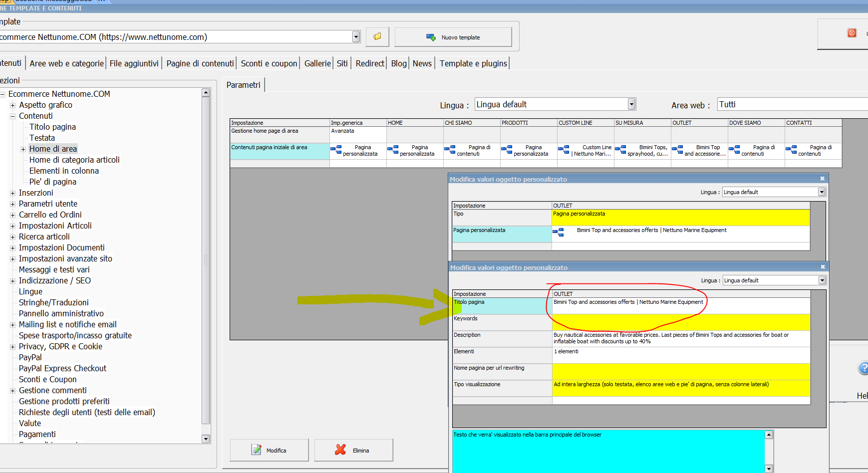Click the Elimina button

click(x=353, y=450)
